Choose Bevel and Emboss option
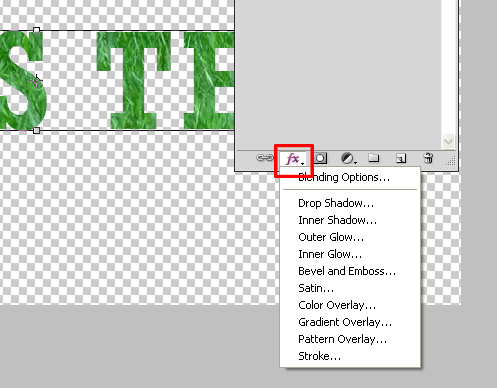Viewport: 497px width, 388px height. 347,271
